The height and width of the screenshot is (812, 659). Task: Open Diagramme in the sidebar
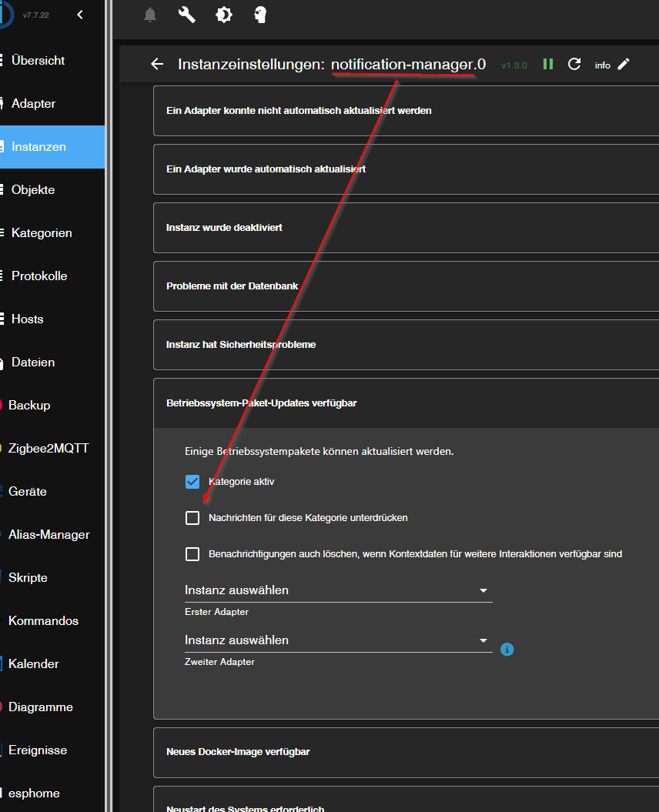(52, 707)
